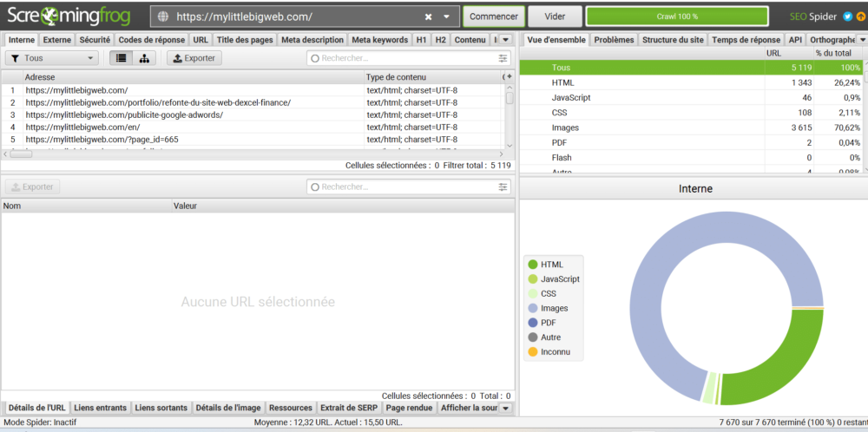The image size is (868, 432).
Task: Click the Valeur column header
Action: pos(343,206)
